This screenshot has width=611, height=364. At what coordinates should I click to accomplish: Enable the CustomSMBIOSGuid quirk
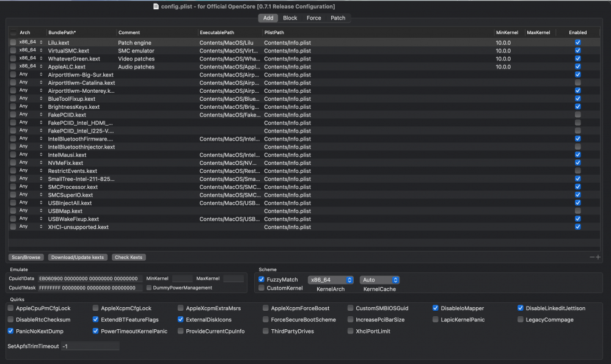(x=350, y=308)
